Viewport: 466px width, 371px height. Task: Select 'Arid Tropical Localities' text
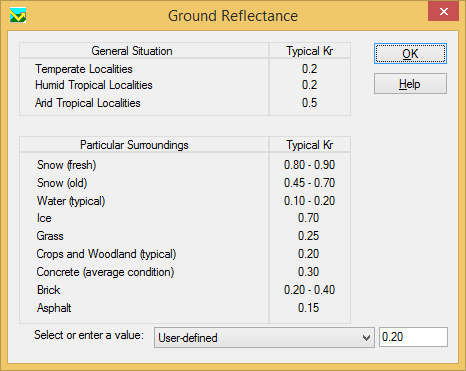(x=88, y=103)
